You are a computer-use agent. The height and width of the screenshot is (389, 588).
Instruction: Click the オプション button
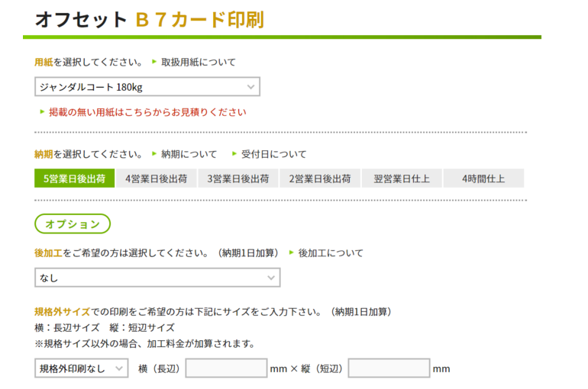(x=73, y=223)
